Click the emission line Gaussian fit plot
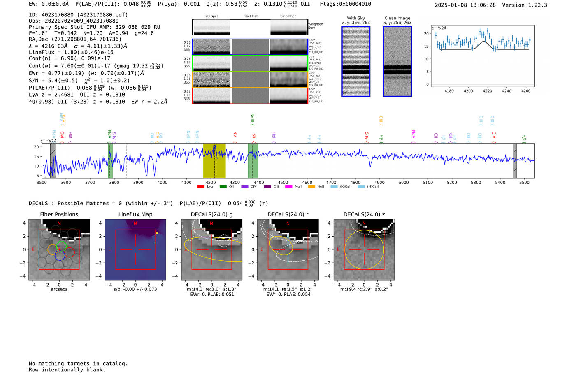Image resolution: width=576 pixels, height=392 pixels. tap(483, 56)
